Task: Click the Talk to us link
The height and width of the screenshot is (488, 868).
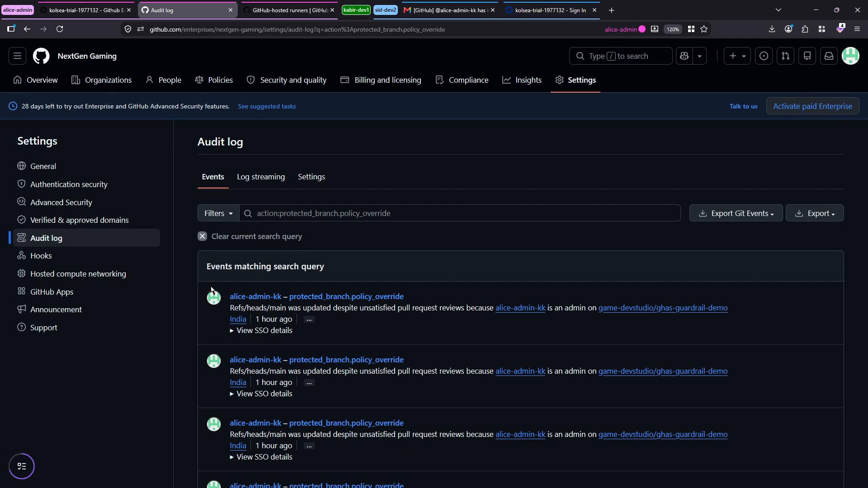Action: (743, 106)
